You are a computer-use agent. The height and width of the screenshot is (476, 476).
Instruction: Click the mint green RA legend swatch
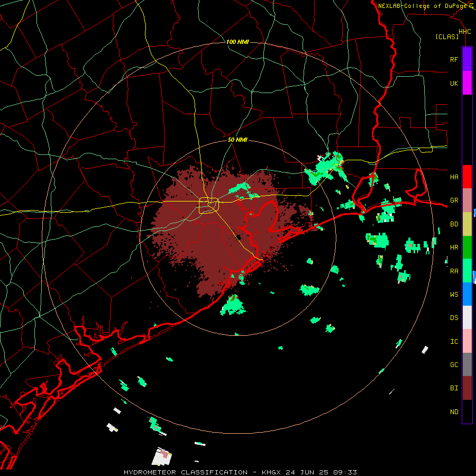(x=467, y=271)
